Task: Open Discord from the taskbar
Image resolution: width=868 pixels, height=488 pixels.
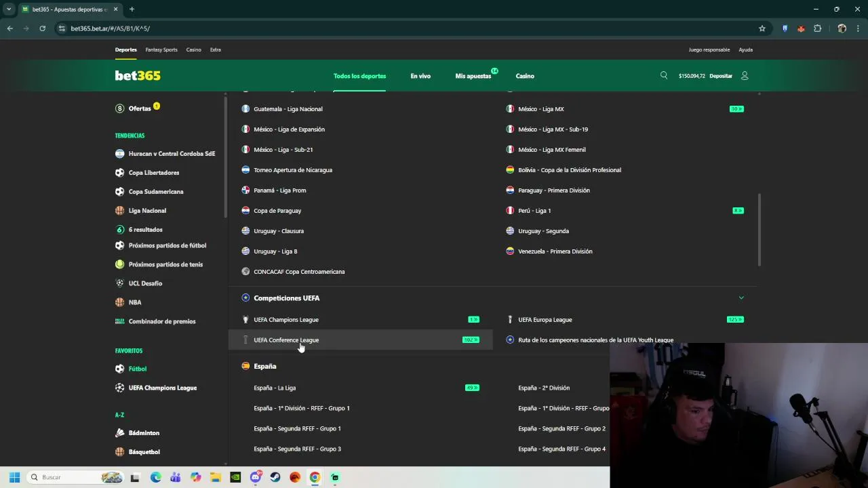Action: [x=256, y=477]
